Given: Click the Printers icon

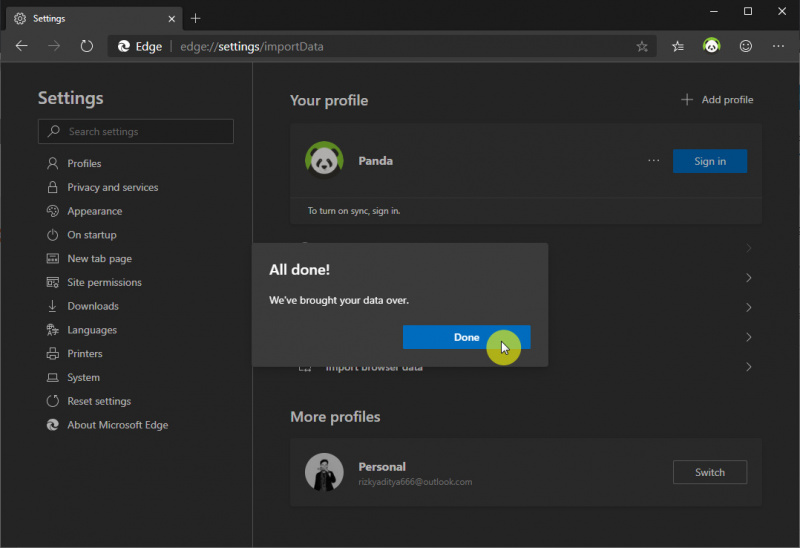Looking at the screenshot, I should 53,354.
